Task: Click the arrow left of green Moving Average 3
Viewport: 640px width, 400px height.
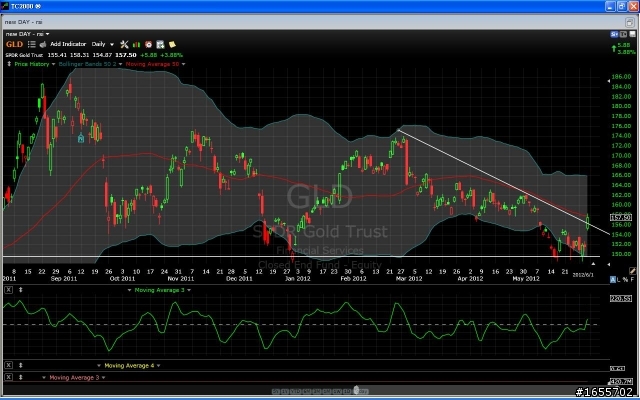Action: (129, 290)
